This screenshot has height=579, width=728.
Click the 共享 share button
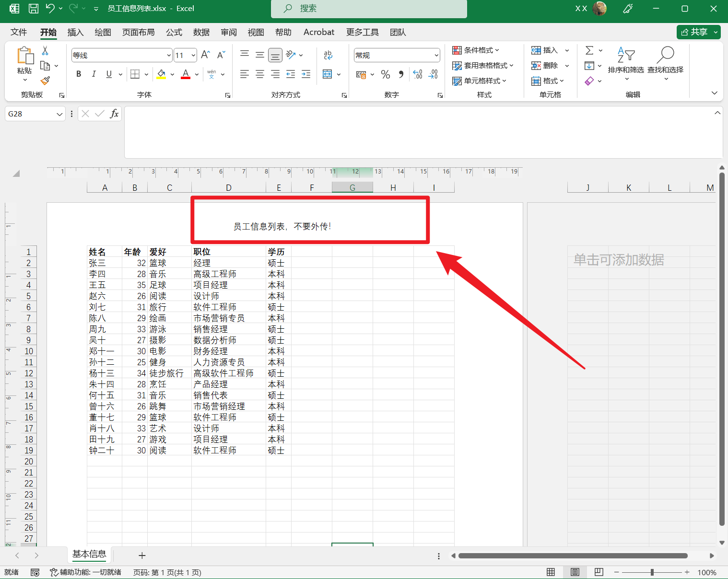point(698,32)
